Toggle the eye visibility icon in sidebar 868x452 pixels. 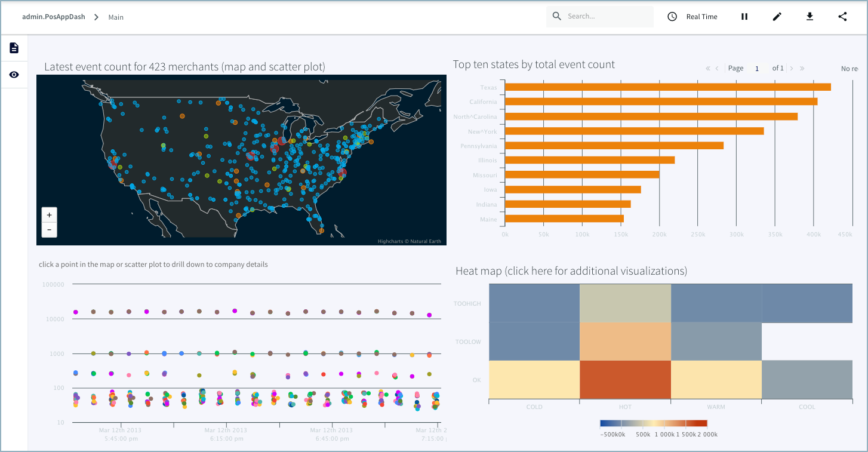[14, 75]
